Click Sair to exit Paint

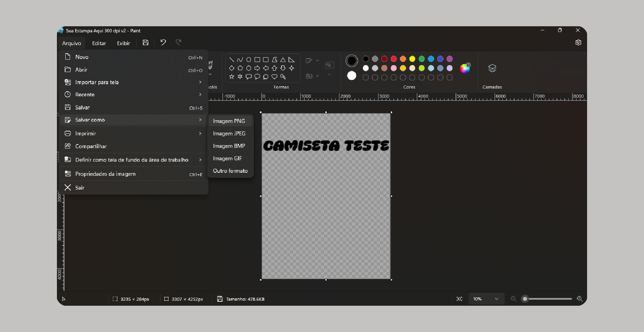click(x=133, y=188)
